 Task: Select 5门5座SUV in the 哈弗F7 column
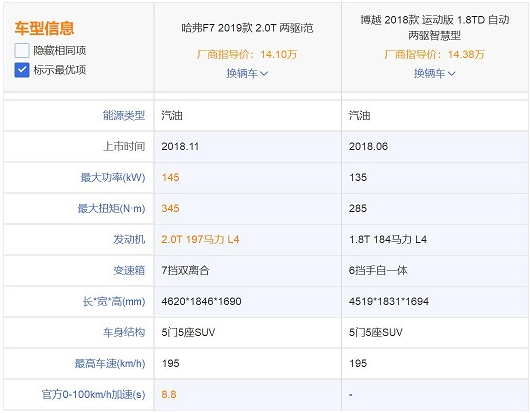[188, 332]
